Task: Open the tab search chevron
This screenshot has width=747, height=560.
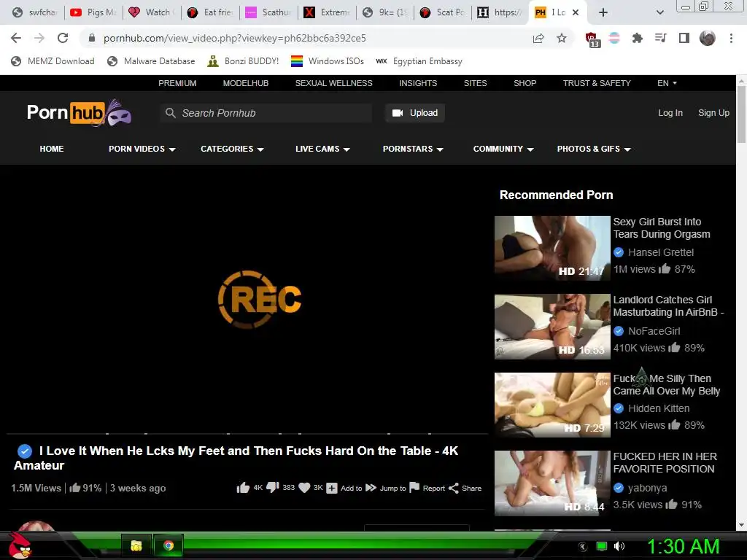Action: (x=659, y=12)
